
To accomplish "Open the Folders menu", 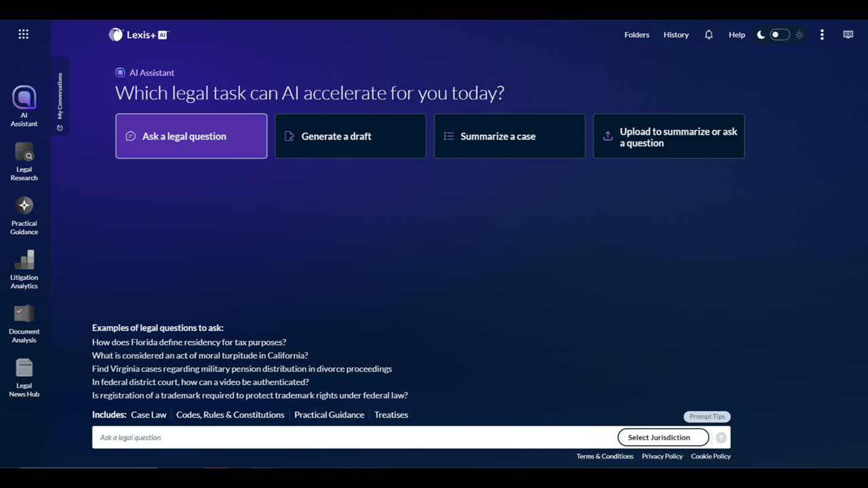I will pos(637,35).
